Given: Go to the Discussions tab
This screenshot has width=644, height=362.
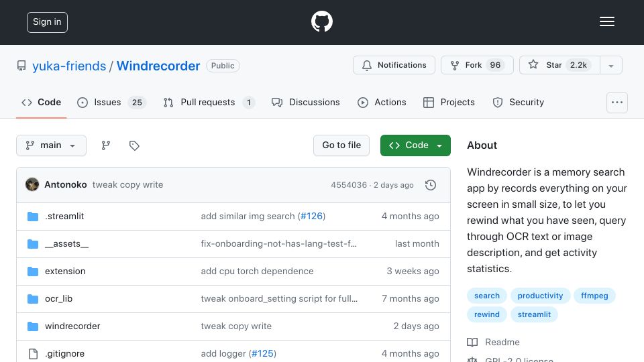Looking at the screenshot, I should pyautogui.click(x=306, y=102).
